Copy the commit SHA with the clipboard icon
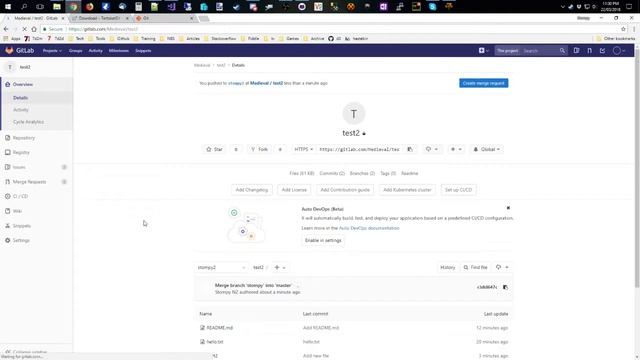This screenshot has height=360, width=640. [505, 287]
